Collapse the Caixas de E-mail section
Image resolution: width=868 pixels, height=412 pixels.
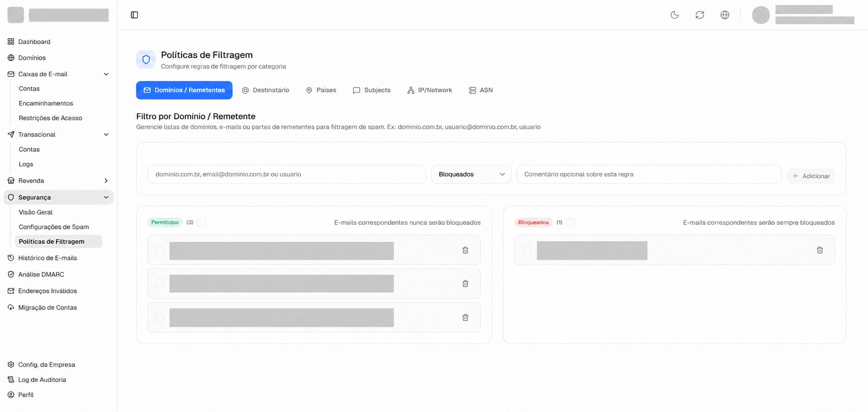click(x=106, y=74)
